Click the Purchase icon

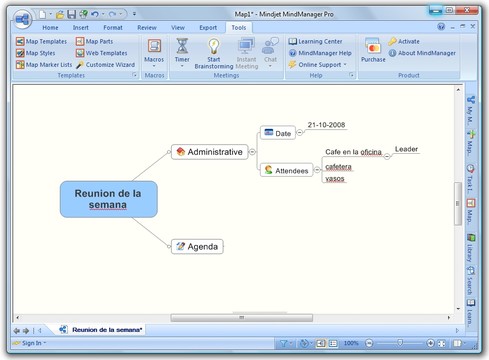(x=373, y=50)
